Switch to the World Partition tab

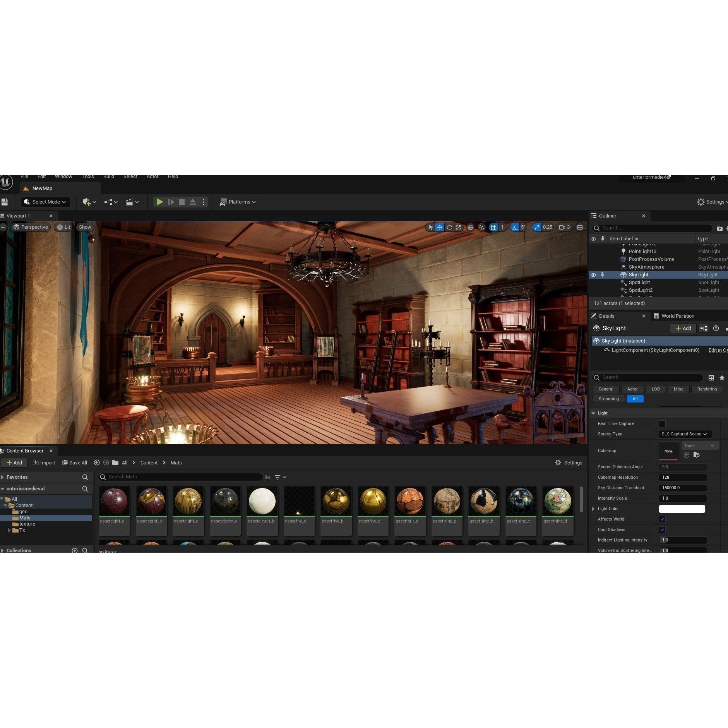tap(678, 316)
